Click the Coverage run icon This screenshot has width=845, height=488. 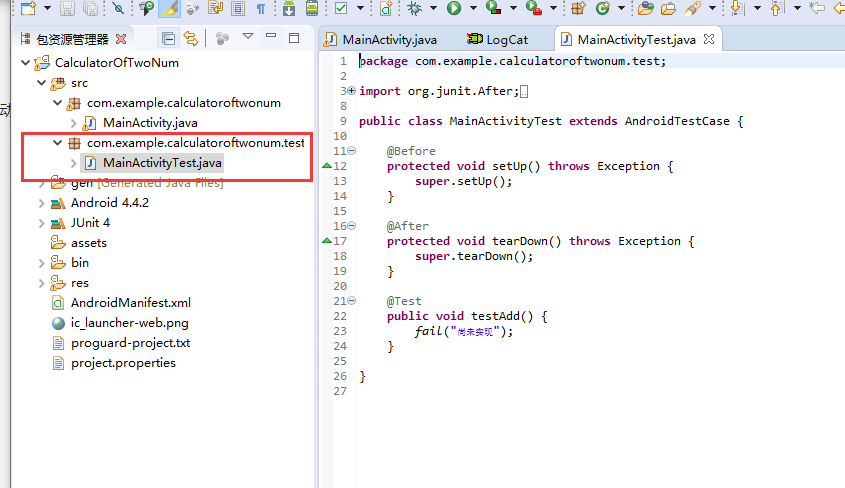pyautogui.click(x=494, y=8)
